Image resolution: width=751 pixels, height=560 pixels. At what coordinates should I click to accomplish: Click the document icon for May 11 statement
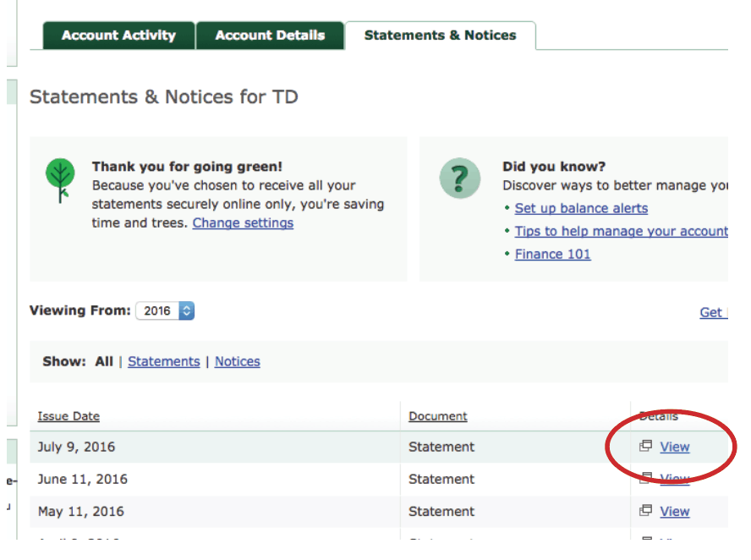pos(644,511)
